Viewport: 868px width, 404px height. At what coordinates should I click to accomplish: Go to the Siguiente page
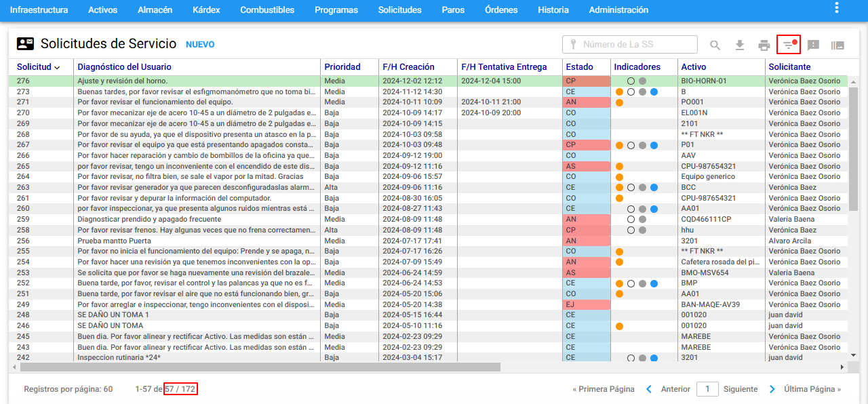pos(741,389)
